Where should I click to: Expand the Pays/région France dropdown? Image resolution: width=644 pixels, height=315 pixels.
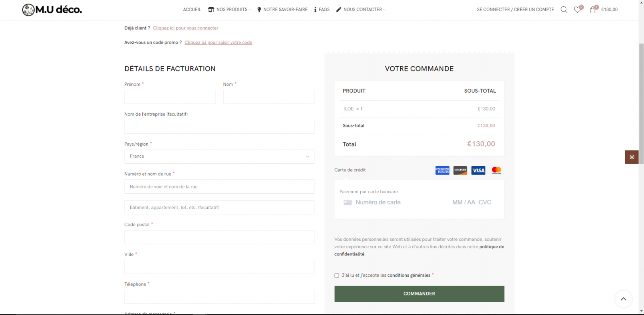[x=219, y=157]
